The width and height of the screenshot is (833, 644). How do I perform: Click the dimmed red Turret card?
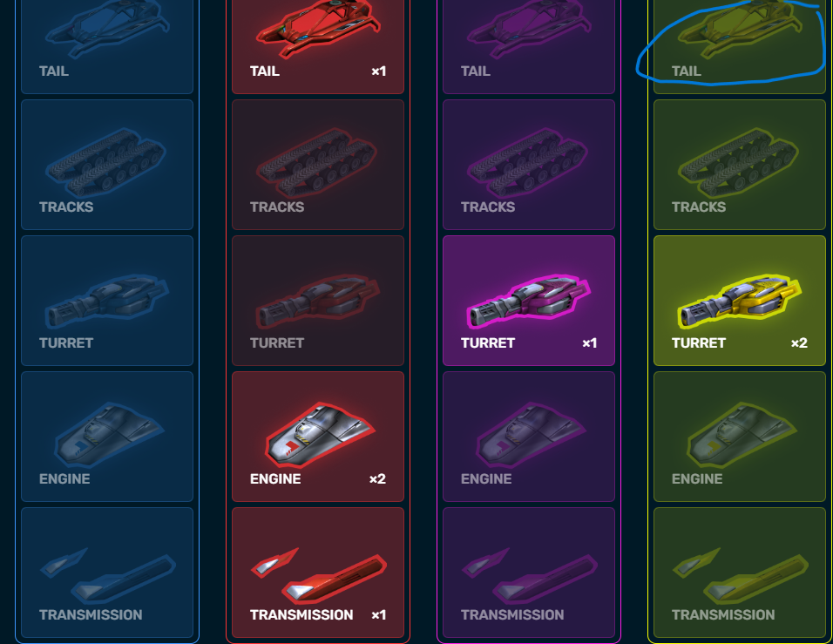(318, 301)
